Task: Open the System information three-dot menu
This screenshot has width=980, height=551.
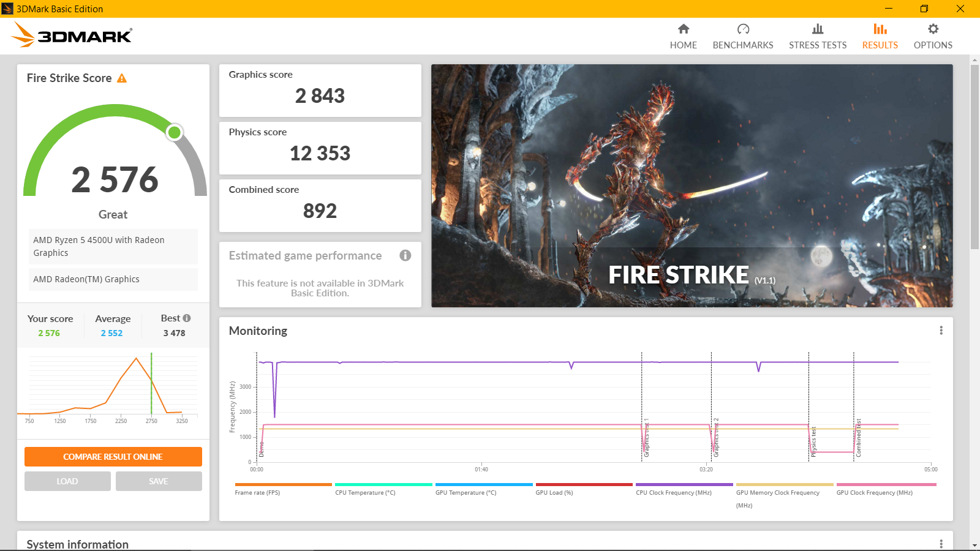Action: pyautogui.click(x=941, y=544)
